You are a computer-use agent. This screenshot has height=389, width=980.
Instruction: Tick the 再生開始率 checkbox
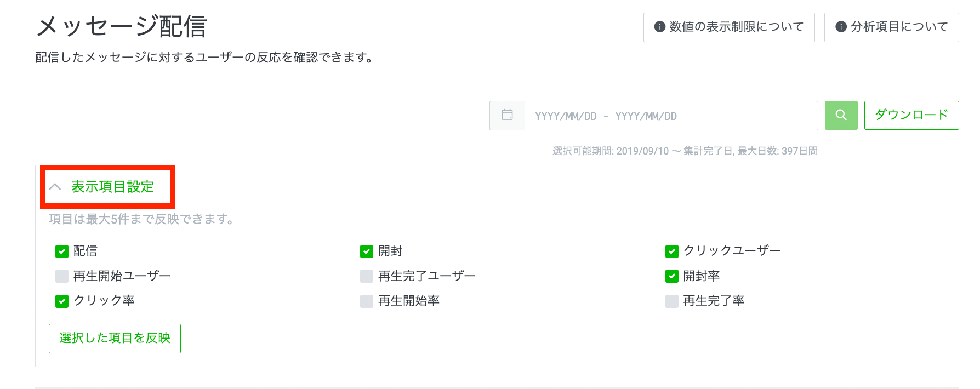pyautogui.click(x=367, y=301)
